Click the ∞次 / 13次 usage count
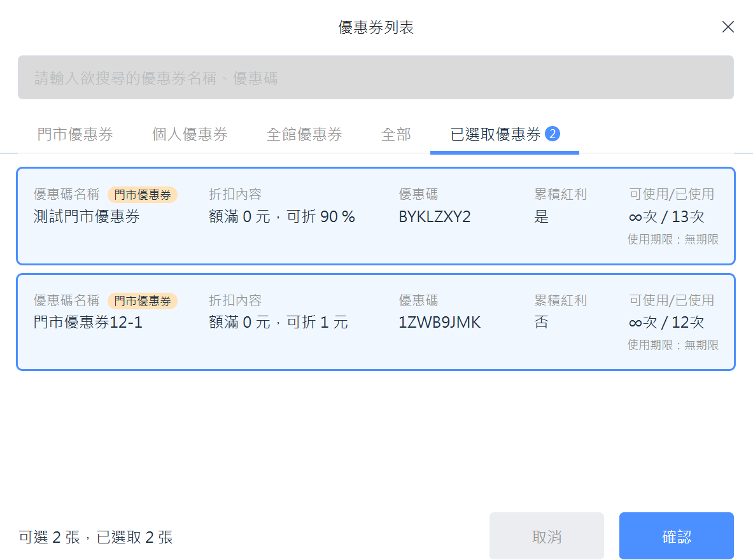 point(666,216)
